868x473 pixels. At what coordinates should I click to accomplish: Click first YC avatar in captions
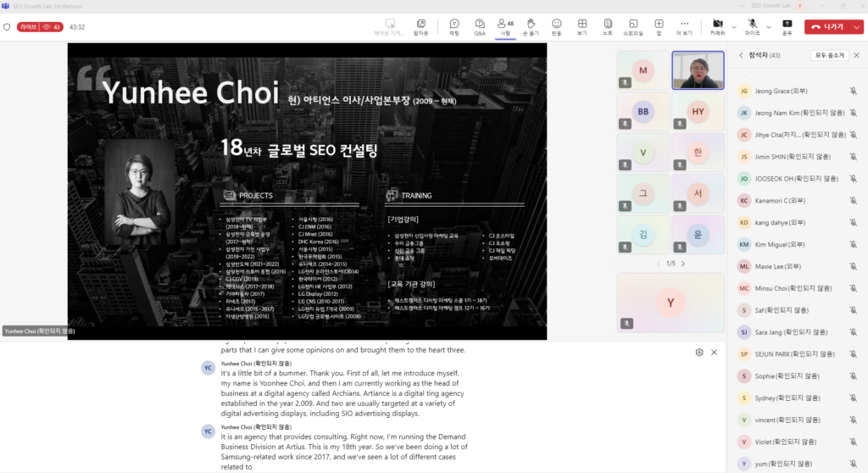click(x=209, y=367)
